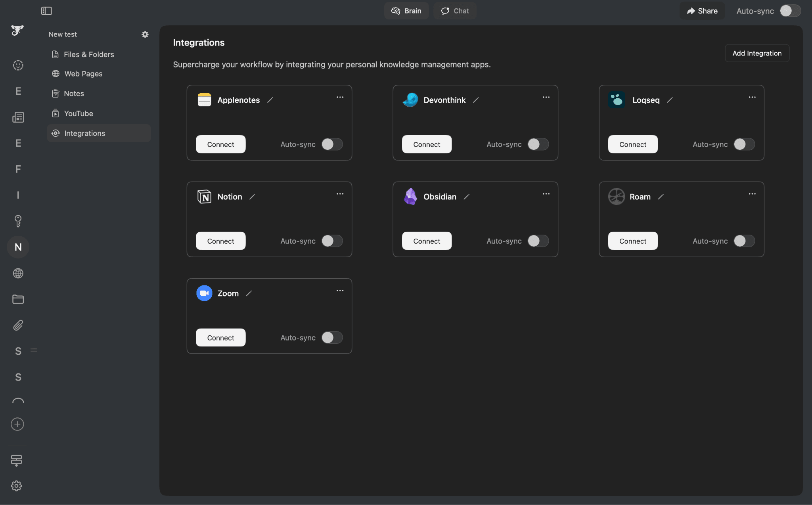Open the Applenotes card options menu

(x=340, y=97)
